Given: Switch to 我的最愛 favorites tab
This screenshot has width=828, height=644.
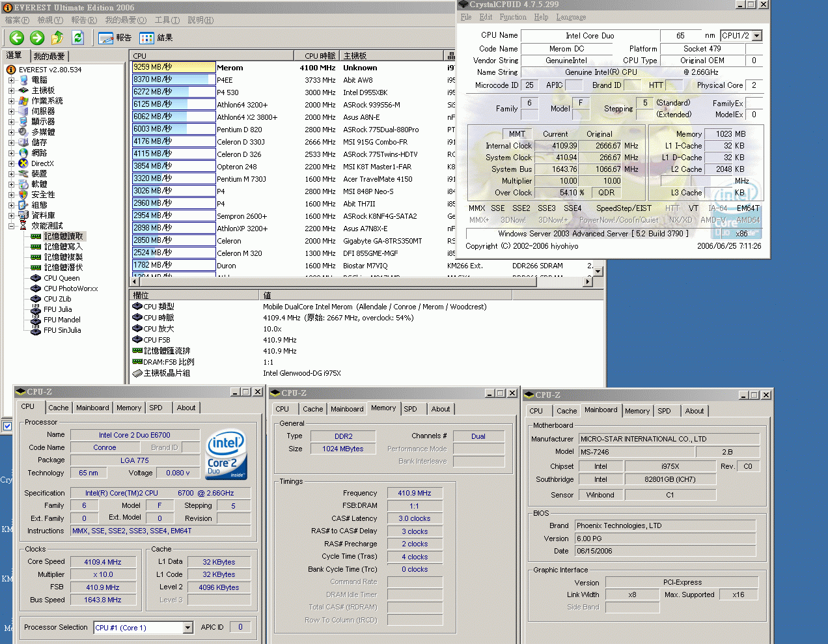Looking at the screenshot, I should tap(49, 57).
